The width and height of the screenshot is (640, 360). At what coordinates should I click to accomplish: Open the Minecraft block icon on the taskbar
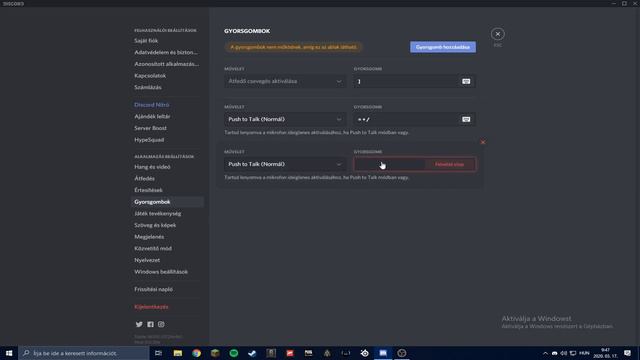click(215, 353)
